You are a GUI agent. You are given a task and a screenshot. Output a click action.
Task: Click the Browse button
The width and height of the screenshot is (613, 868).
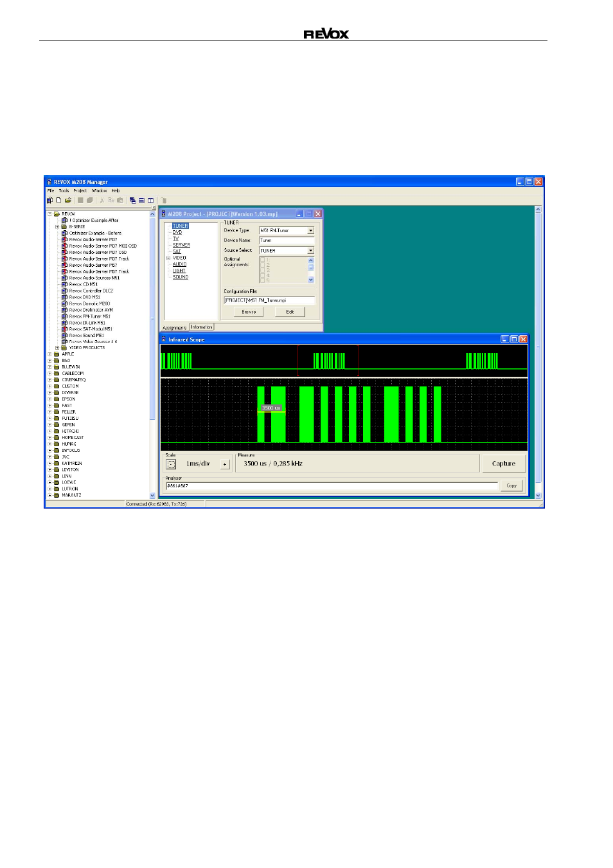[x=249, y=312]
